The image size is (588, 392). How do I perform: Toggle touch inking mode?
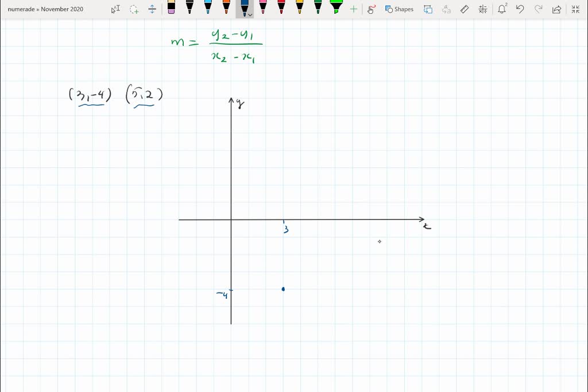click(371, 9)
